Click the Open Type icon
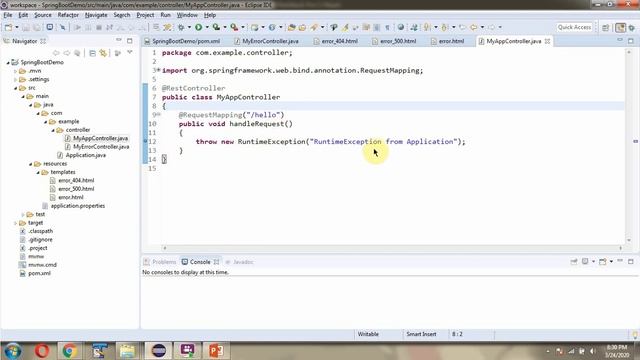This screenshot has height=360, width=640. (x=291, y=27)
